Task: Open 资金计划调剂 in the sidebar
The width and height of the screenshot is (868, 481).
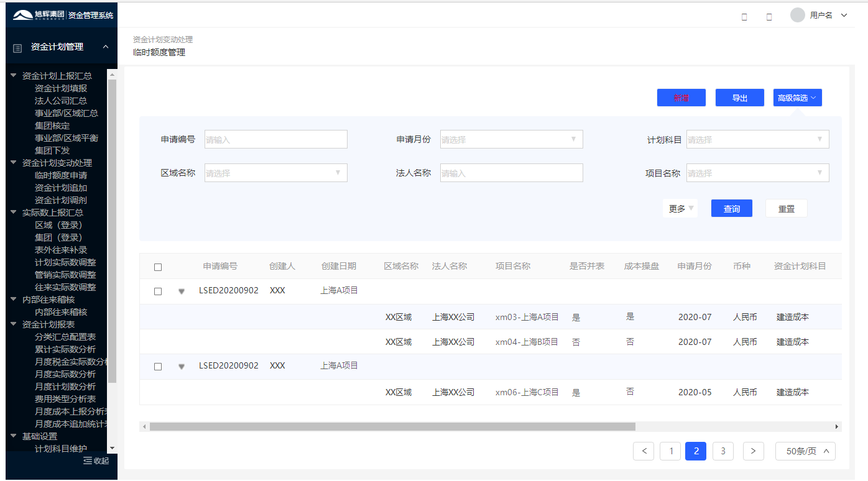Action: [61, 200]
